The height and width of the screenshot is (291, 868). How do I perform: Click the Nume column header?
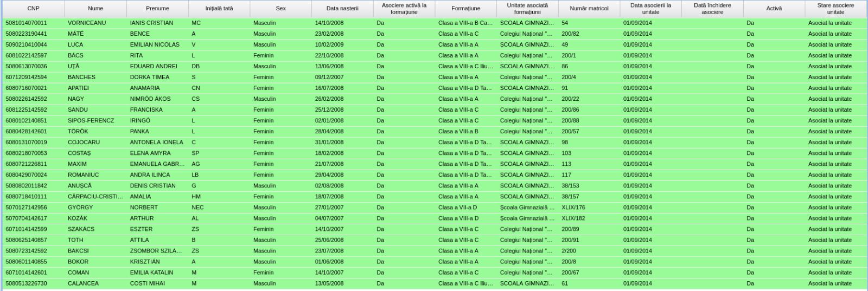95,9
